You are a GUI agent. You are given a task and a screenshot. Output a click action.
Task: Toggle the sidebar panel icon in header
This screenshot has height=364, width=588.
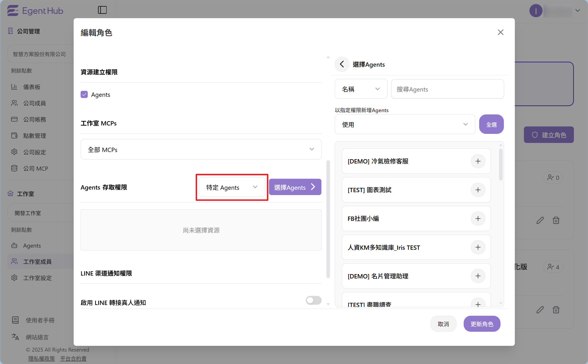tap(102, 10)
